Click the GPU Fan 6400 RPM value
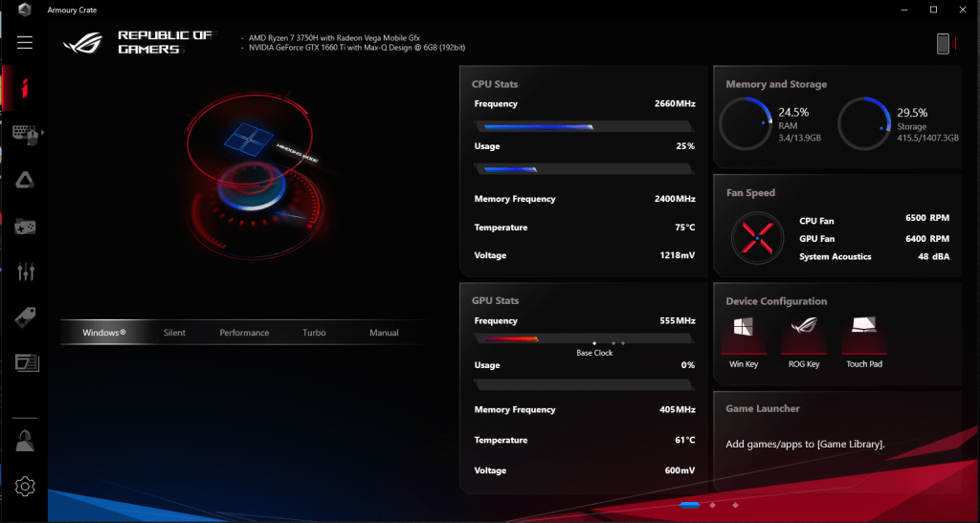The image size is (980, 523). 927,238
